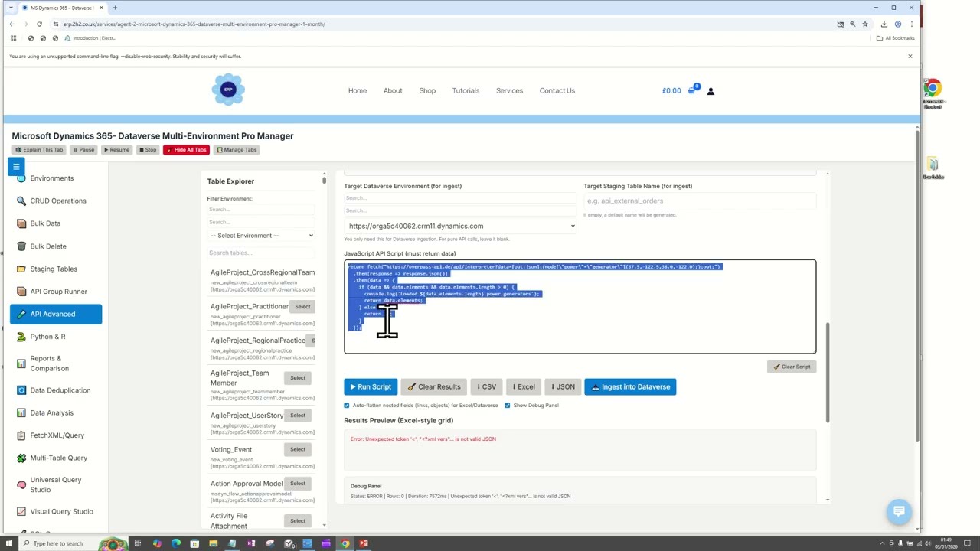The image size is (980, 551).
Task: Bookmark this page with the star icon
Action: (x=865, y=24)
